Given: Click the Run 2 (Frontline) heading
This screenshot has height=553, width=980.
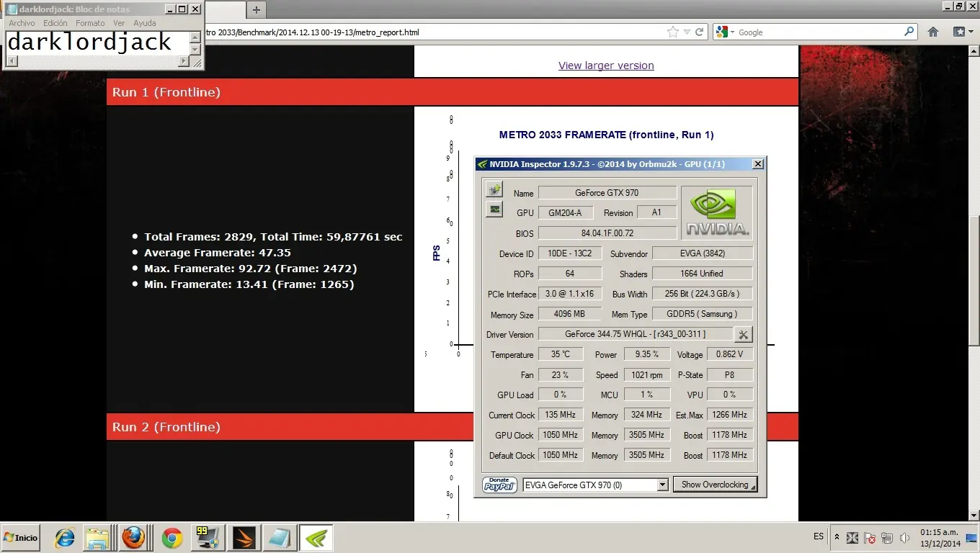Looking at the screenshot, I should (x=166, y=427).
